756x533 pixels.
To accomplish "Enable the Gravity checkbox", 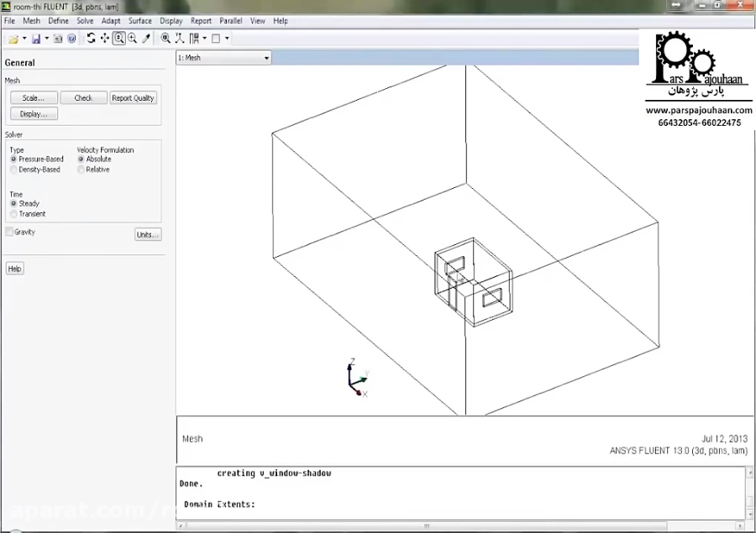I will (9, 232).
